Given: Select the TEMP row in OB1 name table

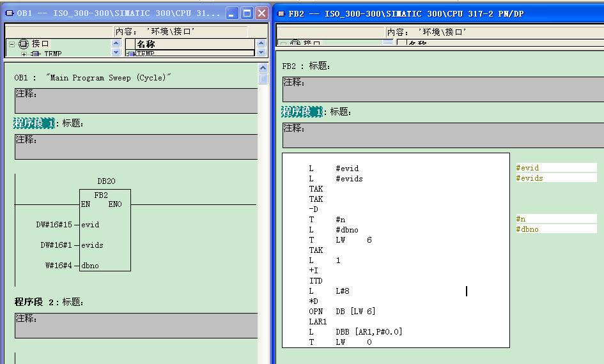Looking at the screenshot, I should pos(194,53).
